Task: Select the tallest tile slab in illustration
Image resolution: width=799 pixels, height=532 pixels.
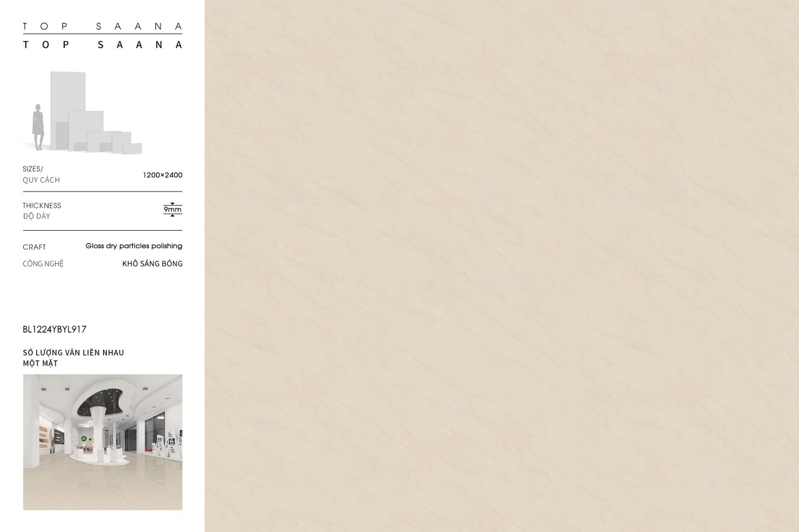Action: point(67,94)
